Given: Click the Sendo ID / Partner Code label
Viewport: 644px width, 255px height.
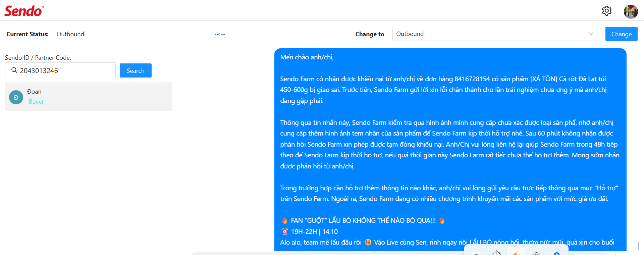Looking at the screenshot, I should [38, 58].
